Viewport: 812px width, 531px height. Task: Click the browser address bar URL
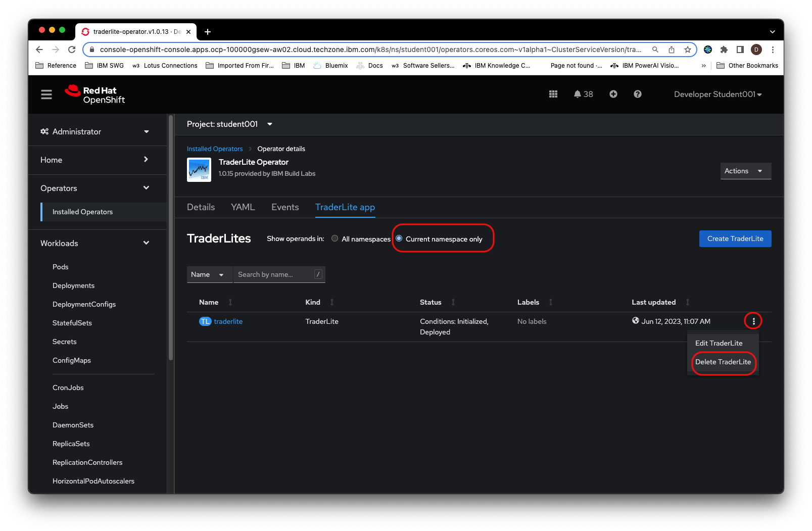coord(370,50)
